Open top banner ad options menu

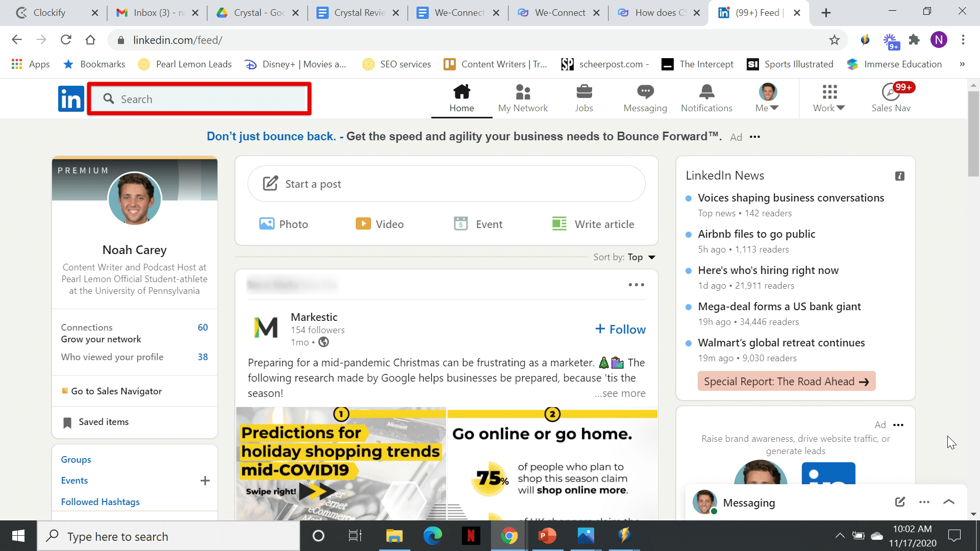coord(755,137)
